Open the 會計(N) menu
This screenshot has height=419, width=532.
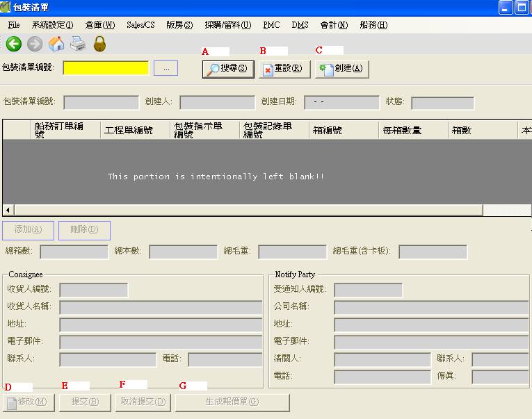coord(334,25)
